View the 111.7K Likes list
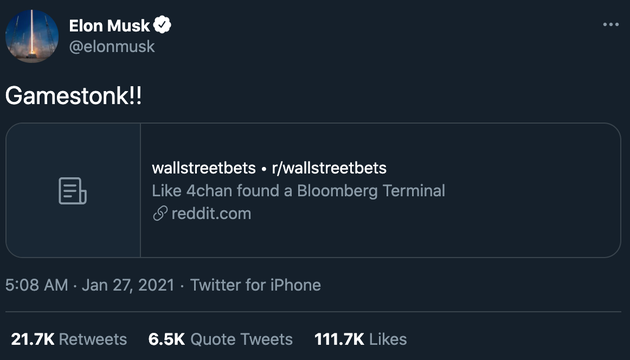This screenshot has width=630, height=360. point(360,340)
